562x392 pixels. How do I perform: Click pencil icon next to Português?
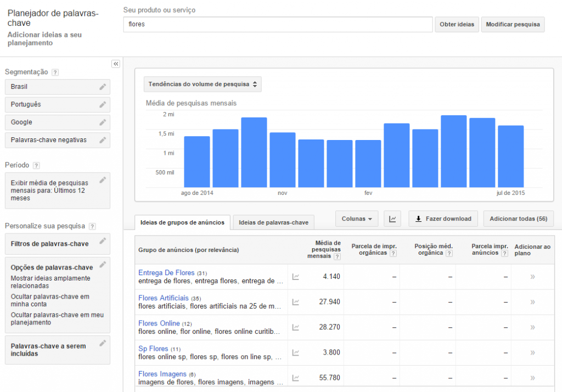[103, 104]
